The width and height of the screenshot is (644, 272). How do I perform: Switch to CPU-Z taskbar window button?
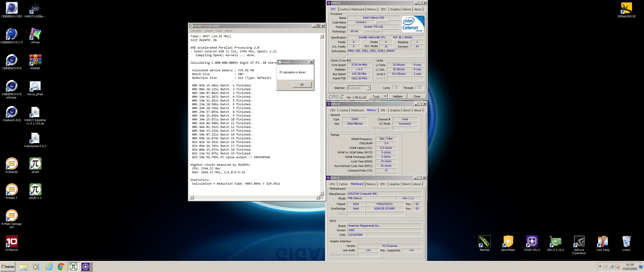[x=86, y=267]
